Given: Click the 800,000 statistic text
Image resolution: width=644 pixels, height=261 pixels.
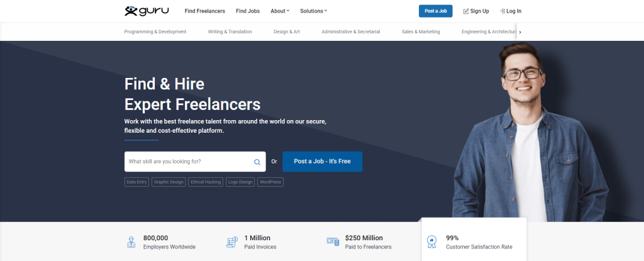Looking at the screenshot, I should pos(156,238).
